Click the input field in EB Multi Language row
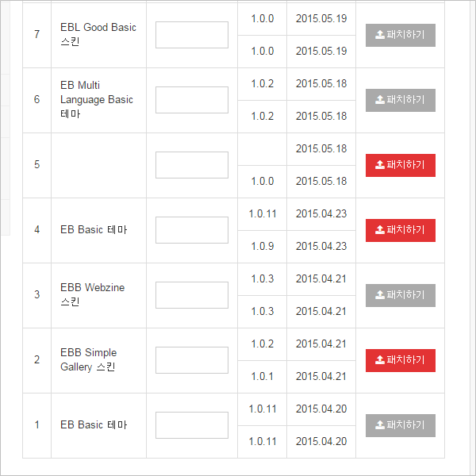This screenshot has height=476, width=476. coord(192,100)
